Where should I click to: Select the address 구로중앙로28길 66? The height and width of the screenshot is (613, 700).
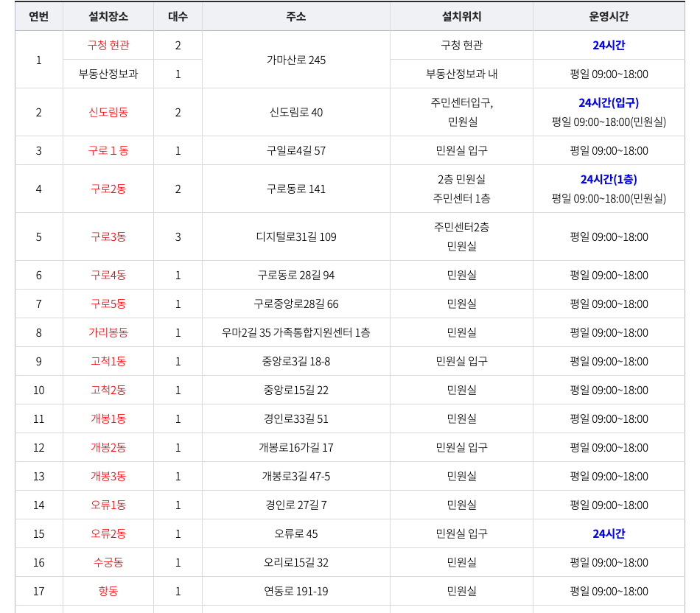(x=296, y=304)
